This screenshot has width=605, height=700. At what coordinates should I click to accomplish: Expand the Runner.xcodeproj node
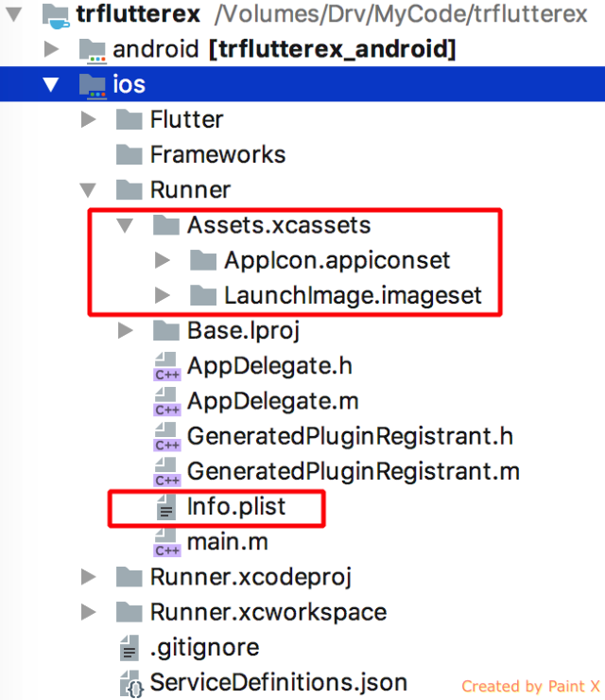(x=88, y=577)
